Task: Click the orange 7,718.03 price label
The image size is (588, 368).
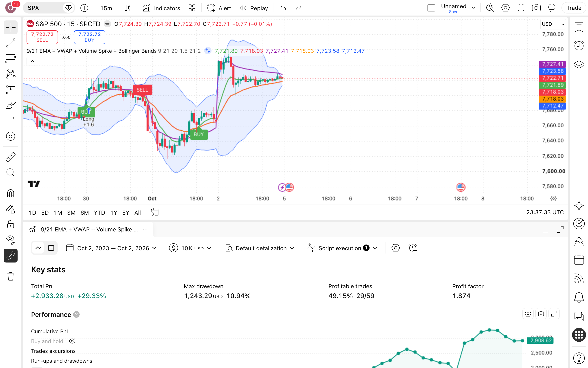Action: point(552,99)
